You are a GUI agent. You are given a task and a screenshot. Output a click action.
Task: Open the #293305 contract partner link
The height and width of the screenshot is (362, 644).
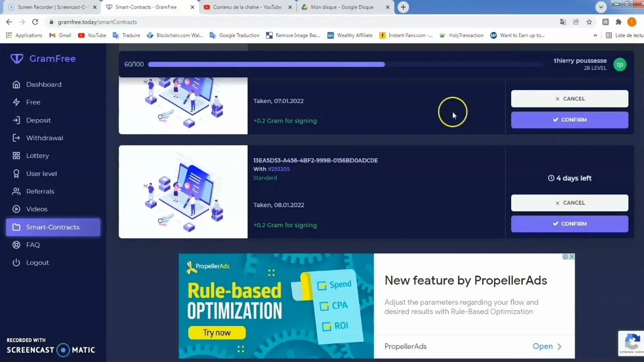(x=279, y=169)
